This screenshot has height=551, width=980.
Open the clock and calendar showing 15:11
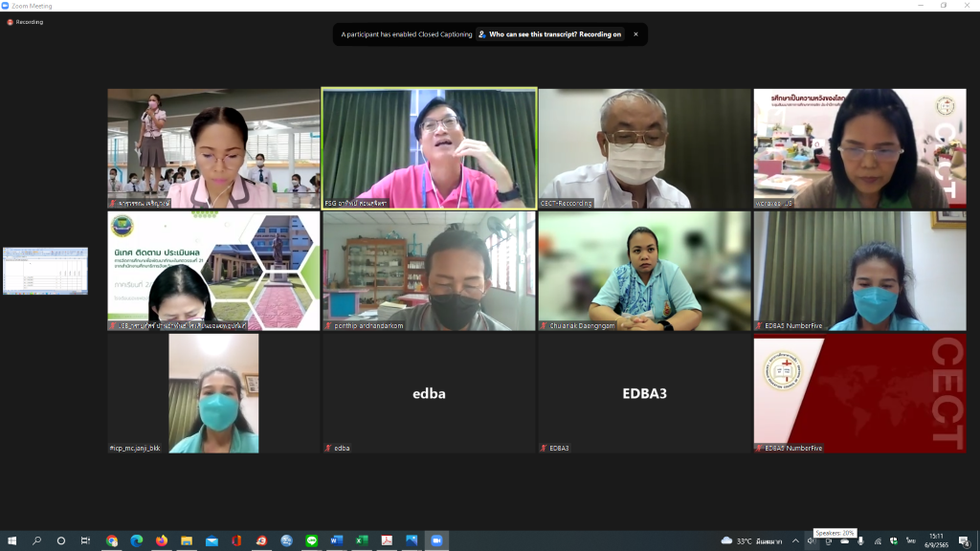936,541
